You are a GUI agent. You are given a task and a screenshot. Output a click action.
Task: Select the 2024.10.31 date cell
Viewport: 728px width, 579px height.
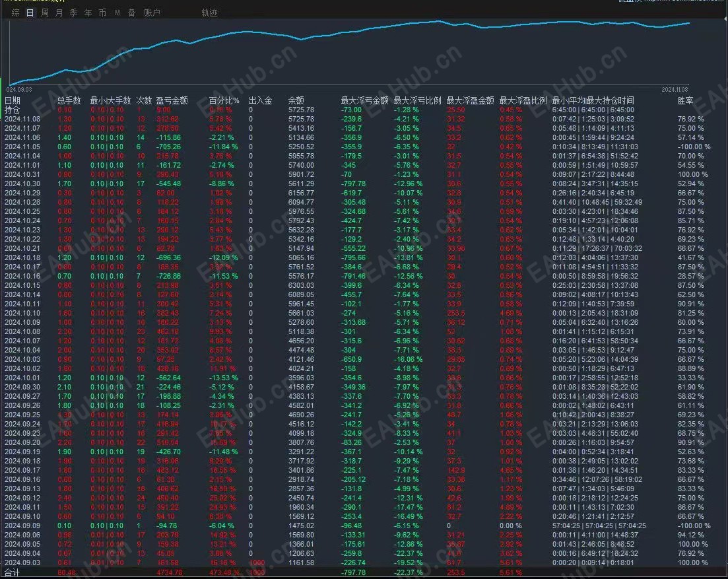pyautogui.click(x=22, y=174)
